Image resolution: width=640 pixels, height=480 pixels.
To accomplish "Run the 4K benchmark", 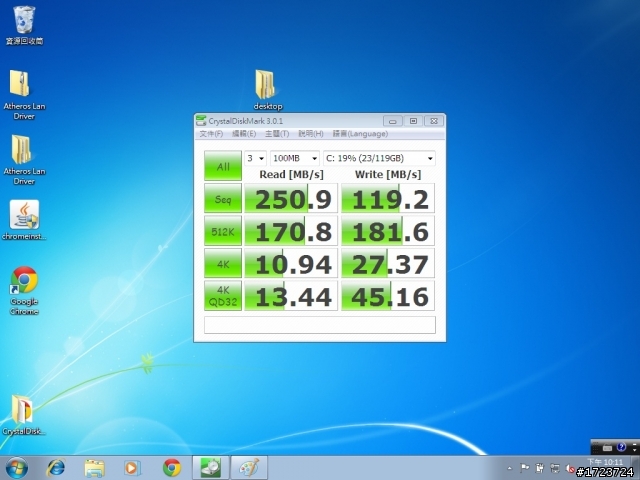I will 223,263.
